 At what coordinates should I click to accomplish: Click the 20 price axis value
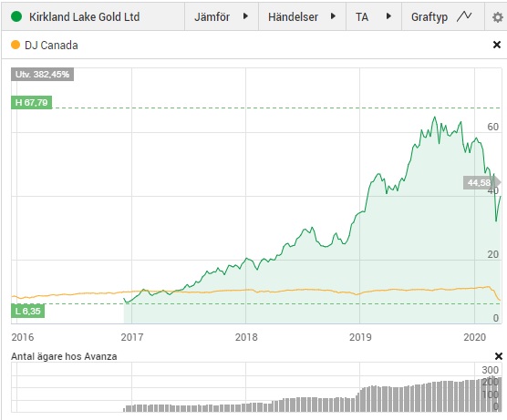(492, 254)
